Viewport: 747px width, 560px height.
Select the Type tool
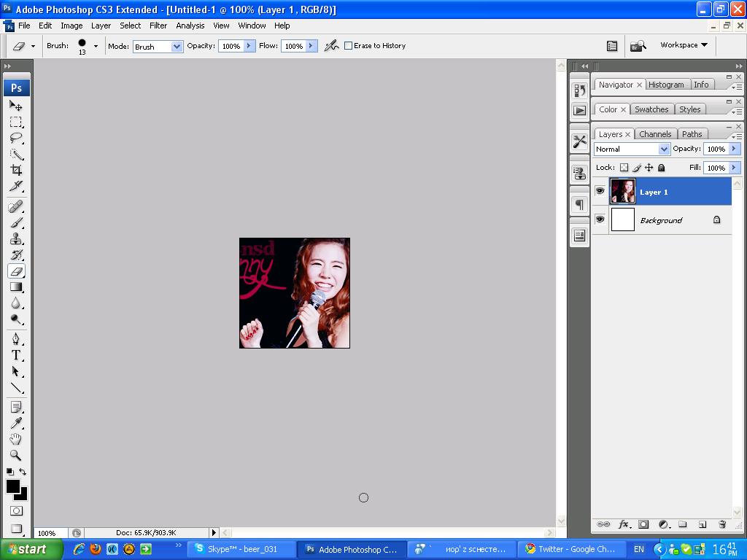pyautogui.click(x=16, y=355)
